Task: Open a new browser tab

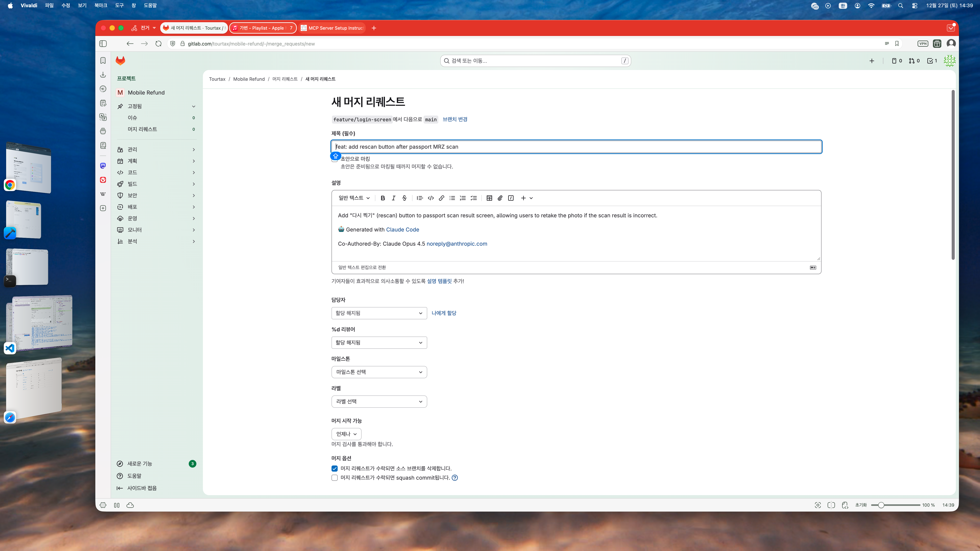Action: pyautogui.click(x=374, y=28)
